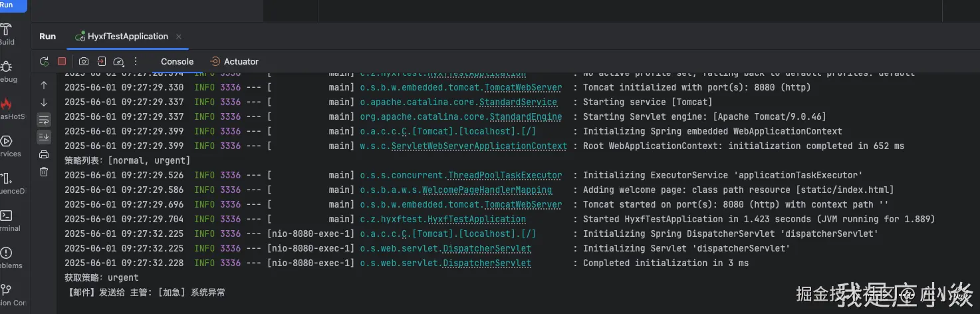Select the Console tab
This screenshot has width=980, height=314.
tap(177, 61)
